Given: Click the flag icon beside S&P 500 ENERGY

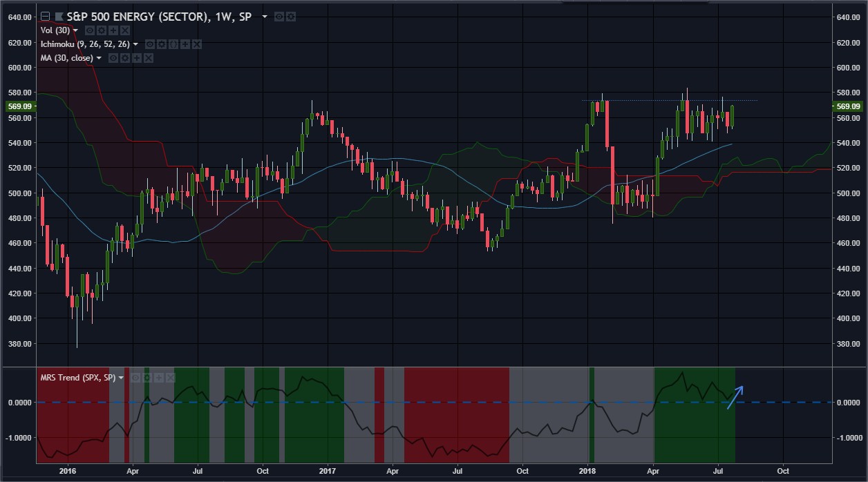Looking at the screenshot, I should (x=59, y=17).
